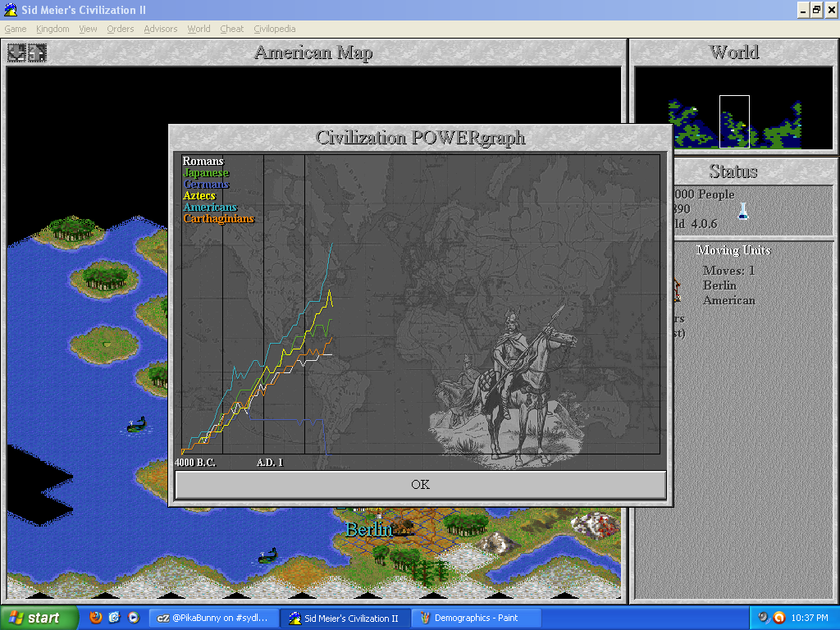
Task: Click the Japanese legend entry
Action: [x=206, y=172]
